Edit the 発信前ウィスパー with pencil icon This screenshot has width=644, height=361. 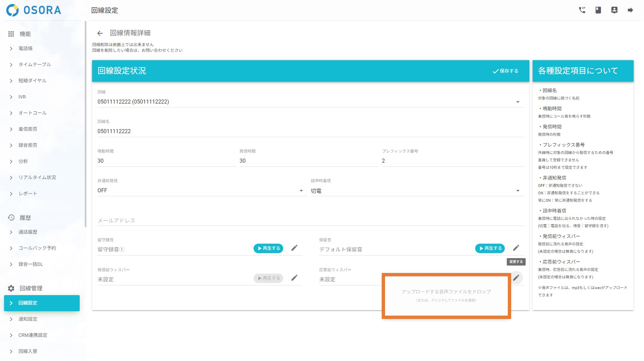(294, 278)
